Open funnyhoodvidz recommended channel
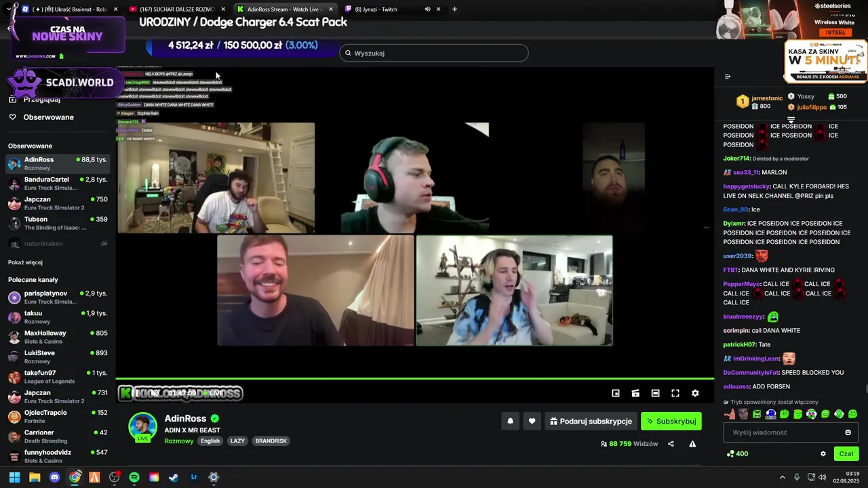This screenshot has height=488, width=868. tap(58, 456)
